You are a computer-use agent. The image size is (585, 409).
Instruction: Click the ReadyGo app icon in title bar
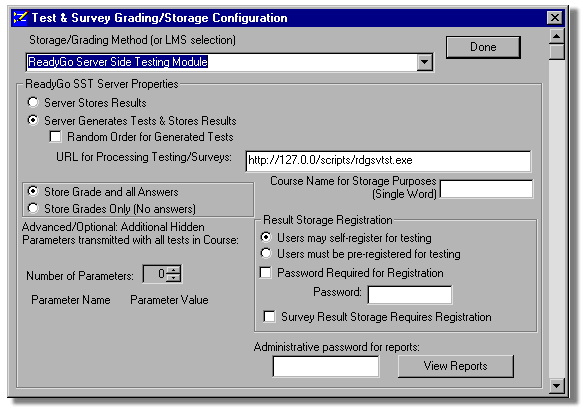coord(20,18)
